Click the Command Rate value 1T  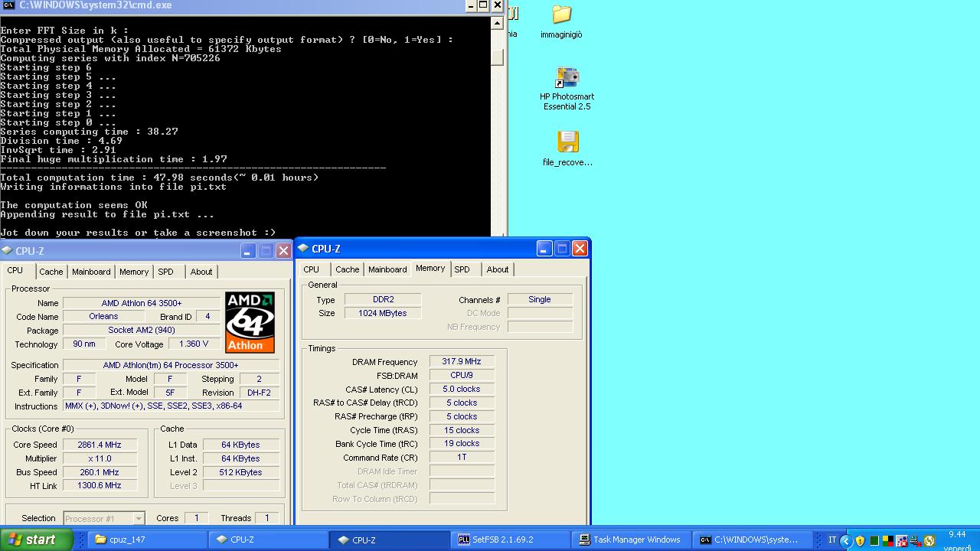click(x=462, y=457)
